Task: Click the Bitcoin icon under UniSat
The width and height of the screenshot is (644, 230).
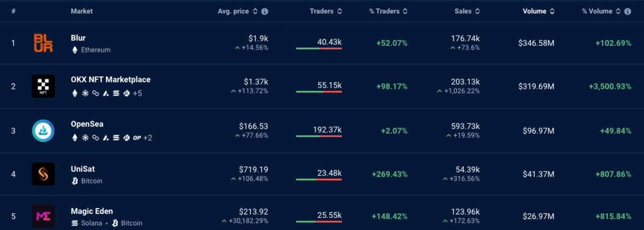Action: point(75,181)
